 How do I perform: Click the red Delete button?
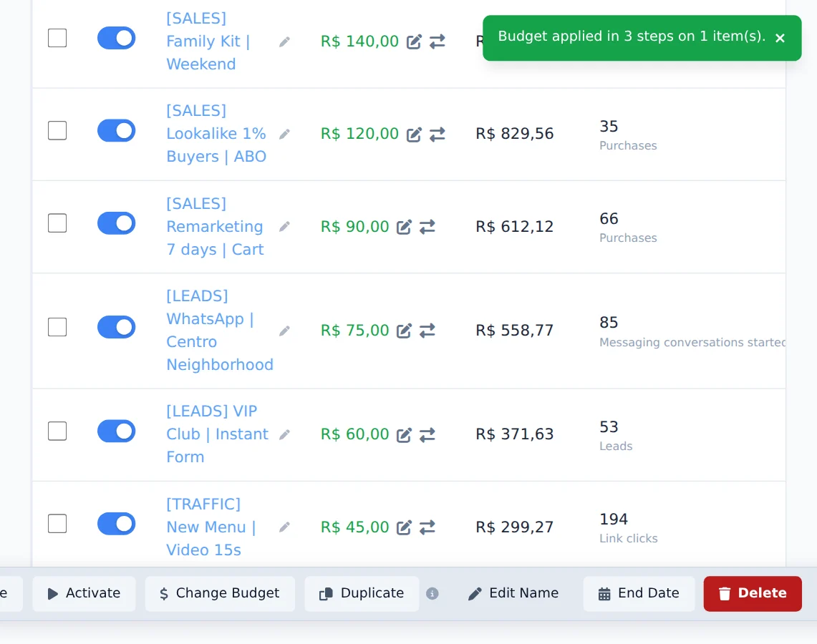coord(753,593)
